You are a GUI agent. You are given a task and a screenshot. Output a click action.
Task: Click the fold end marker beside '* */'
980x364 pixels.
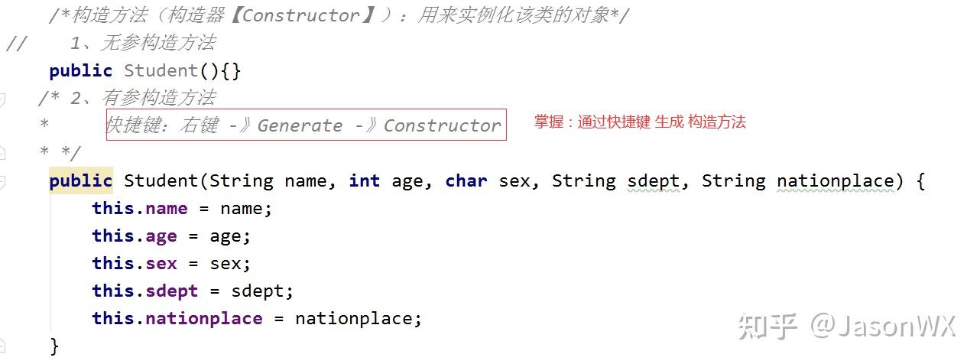click(x=2, y=154)
